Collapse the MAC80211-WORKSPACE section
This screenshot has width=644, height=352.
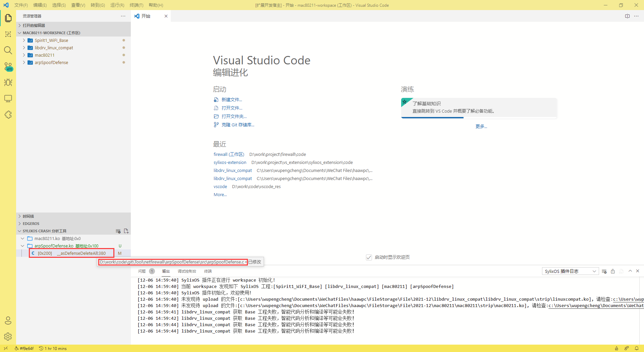tap(73, 33)
